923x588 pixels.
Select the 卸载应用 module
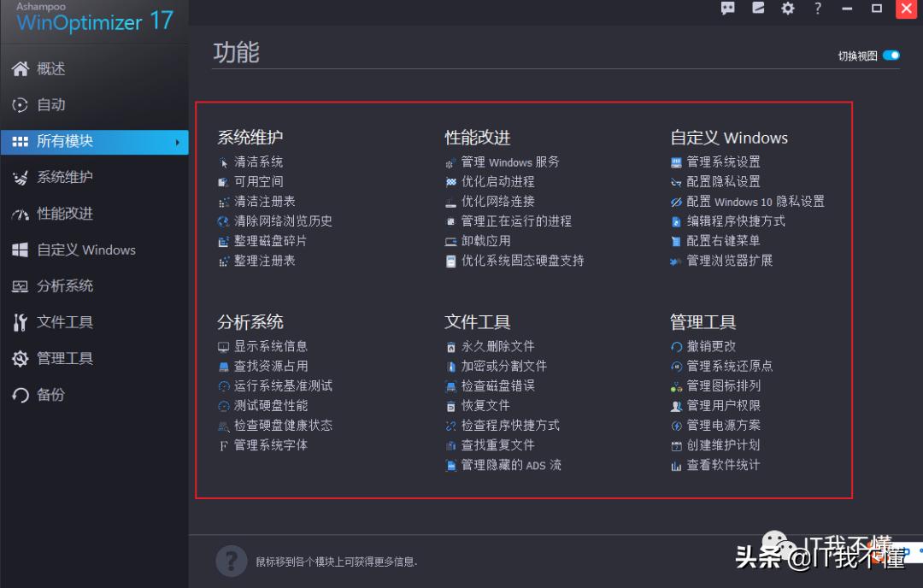(x=486, y=241)
